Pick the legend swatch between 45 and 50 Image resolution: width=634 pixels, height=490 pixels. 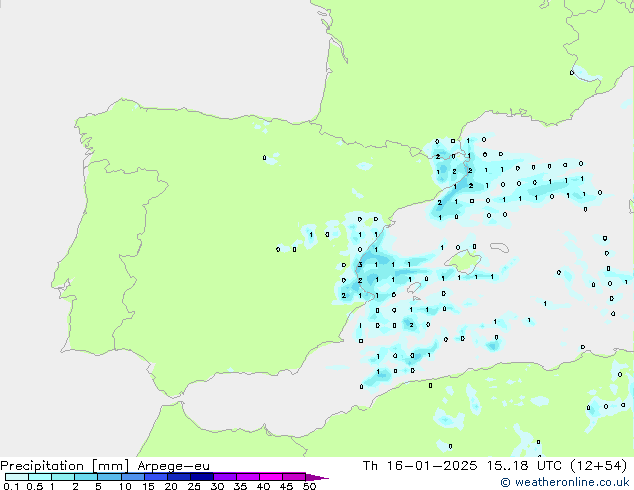coord(294,477)
